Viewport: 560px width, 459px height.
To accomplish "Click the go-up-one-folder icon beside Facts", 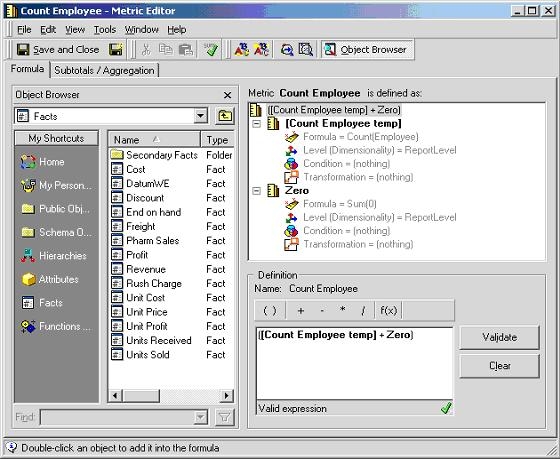I will click(x=225, y=116).
